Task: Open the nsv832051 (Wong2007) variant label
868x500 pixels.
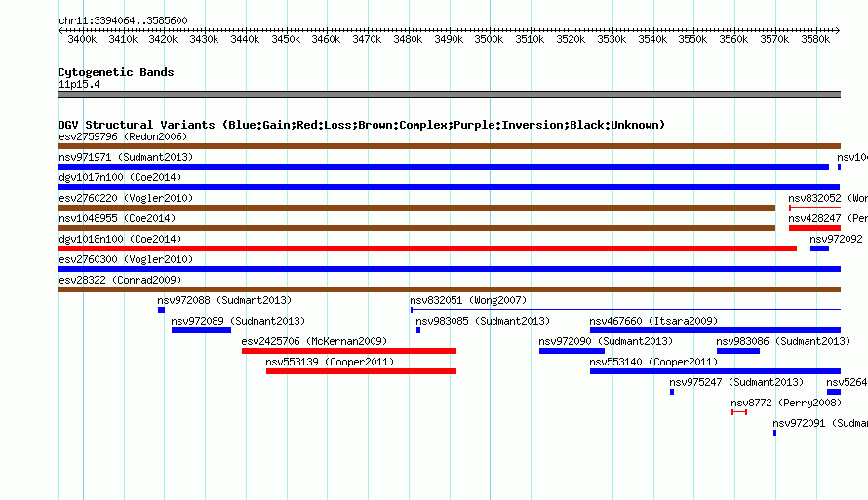Action: [x=468, y=300]
